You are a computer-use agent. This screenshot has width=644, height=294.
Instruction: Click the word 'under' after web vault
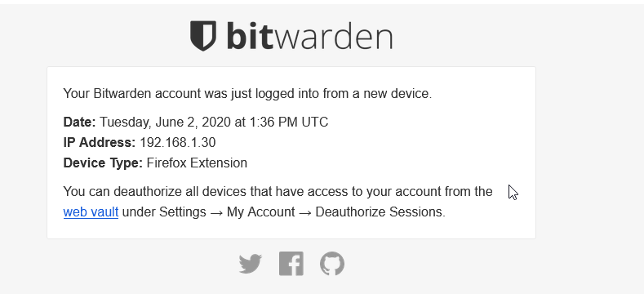pyautogui.click(x=139, y=212)
